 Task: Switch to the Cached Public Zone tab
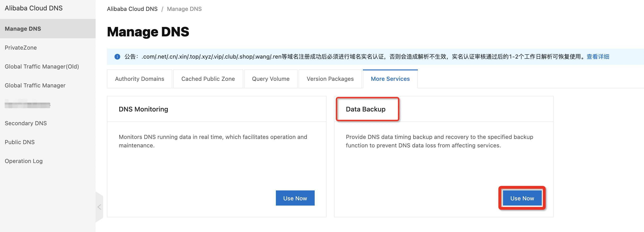pyautogui.click(x=208, y=79)
